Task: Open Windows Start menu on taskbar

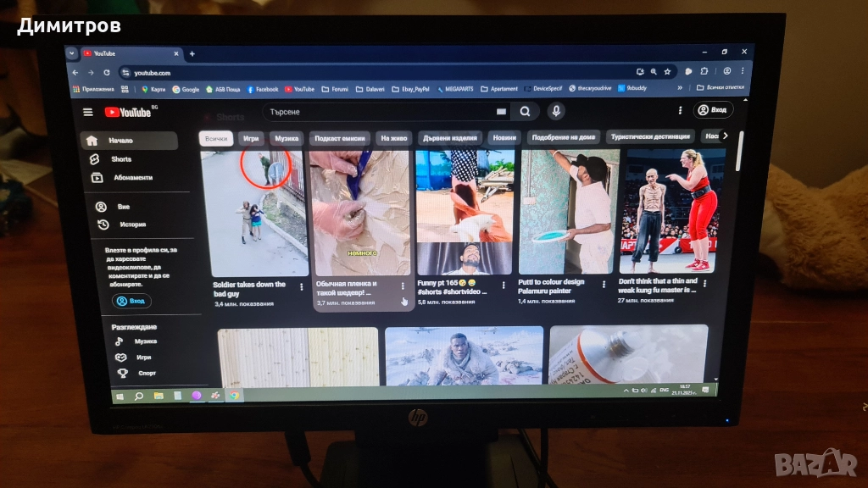Action: point(119,396)
